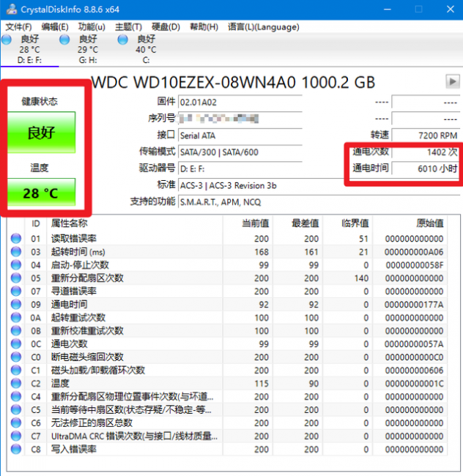Image resolution: width=463 pixels, height=476 pixels.
Task: Click the transfer mode field SATA/300 | SATA/600
Action: [240, 152]
